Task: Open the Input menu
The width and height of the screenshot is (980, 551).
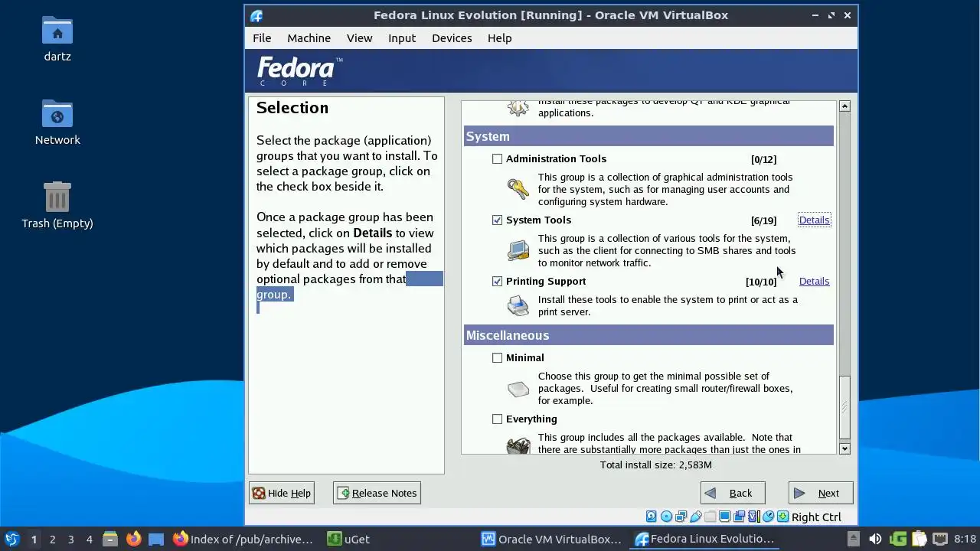Action: click(402, 38)
